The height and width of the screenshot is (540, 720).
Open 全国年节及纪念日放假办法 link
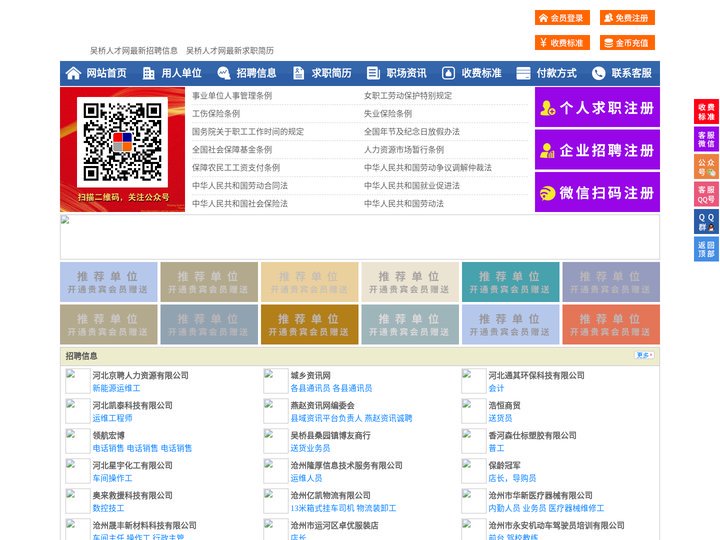(x=412, y=131)
